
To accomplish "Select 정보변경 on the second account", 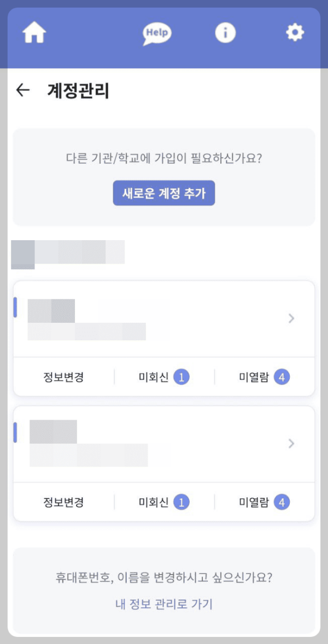I will pos(62,502).
